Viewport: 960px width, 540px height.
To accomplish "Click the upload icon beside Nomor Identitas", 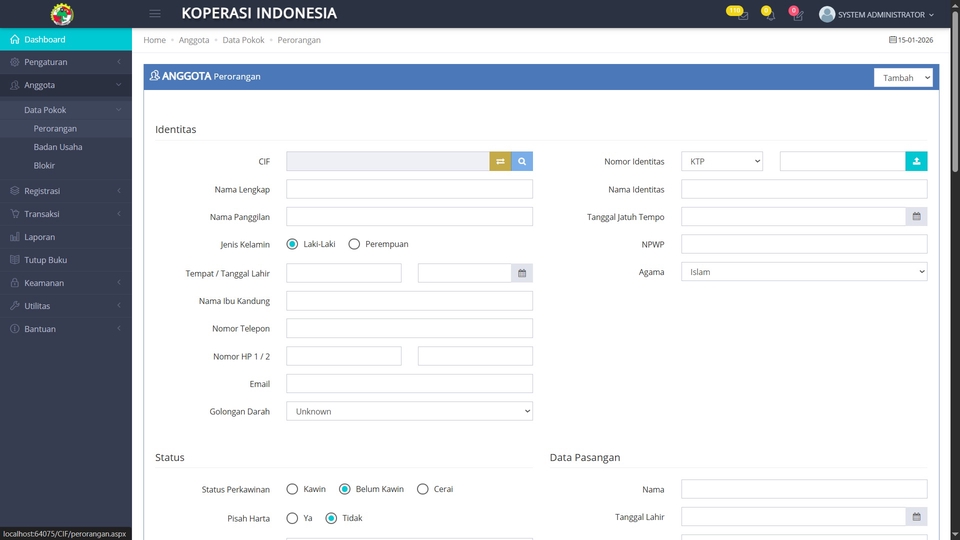I will (916, 161).
